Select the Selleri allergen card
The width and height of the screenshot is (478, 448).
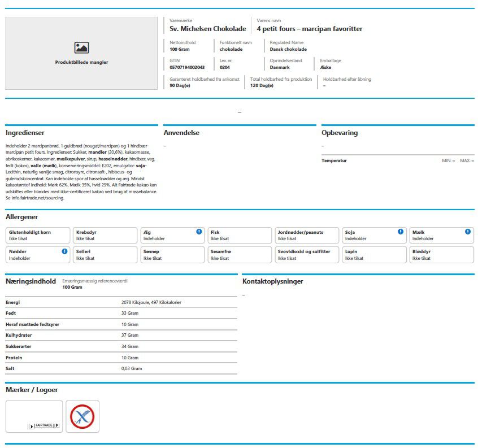[x=105, y=255]
